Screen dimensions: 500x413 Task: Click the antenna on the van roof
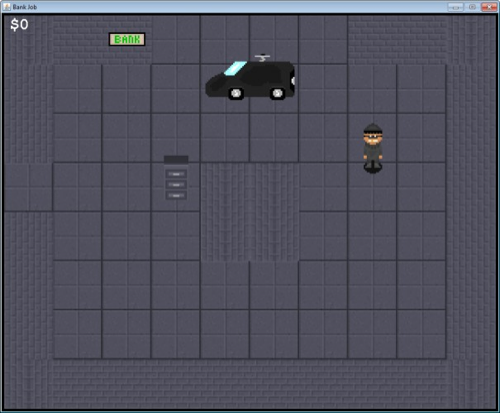coord(263,58)
